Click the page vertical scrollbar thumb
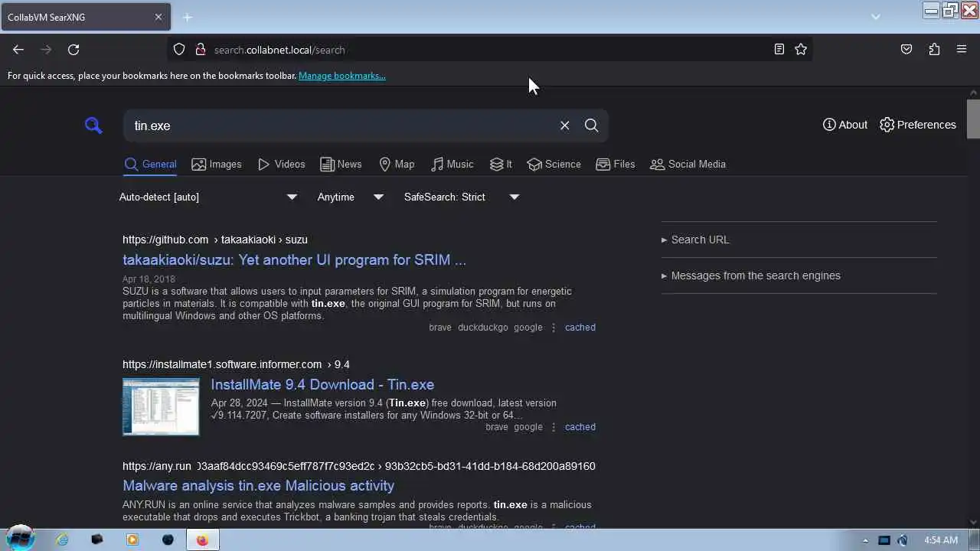980x551 pixels. pyautogui.click(x=973, y=119)
